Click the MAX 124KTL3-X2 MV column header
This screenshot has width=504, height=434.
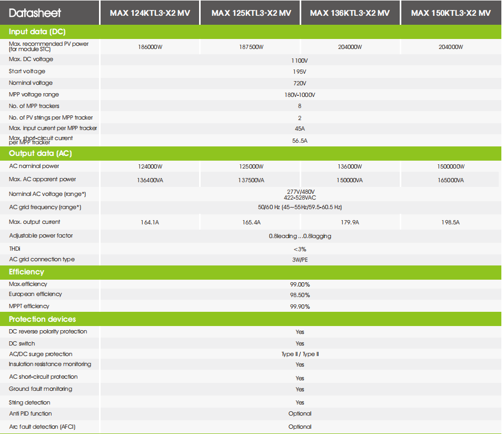point(150,13)
